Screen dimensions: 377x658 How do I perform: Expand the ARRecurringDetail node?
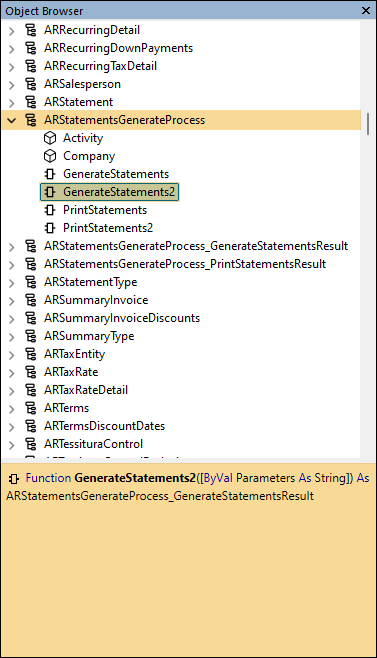coord(12,31)
